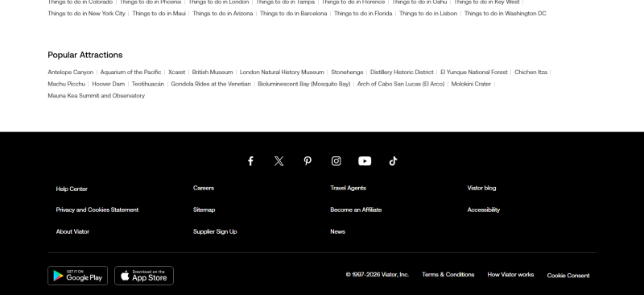Open the YouTube social icon
The height and width of the screenshot is (295, 644).
point(365,161)
